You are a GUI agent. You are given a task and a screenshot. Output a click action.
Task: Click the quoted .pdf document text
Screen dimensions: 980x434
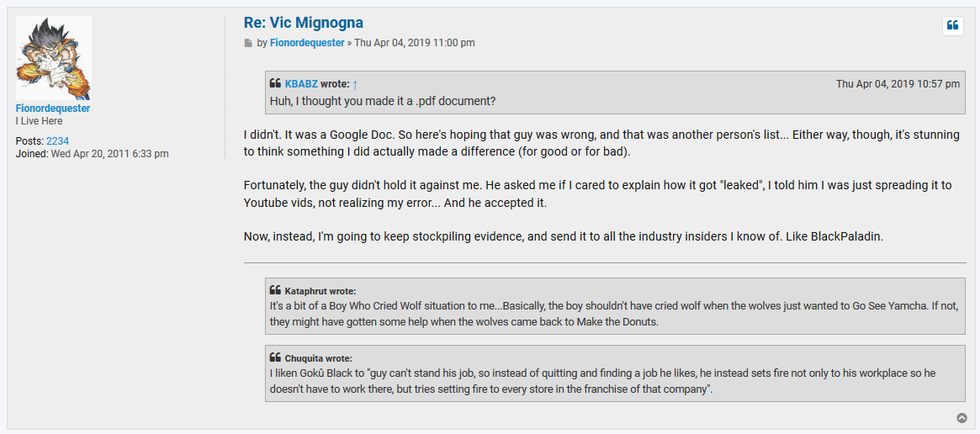[x=383, y=101]
